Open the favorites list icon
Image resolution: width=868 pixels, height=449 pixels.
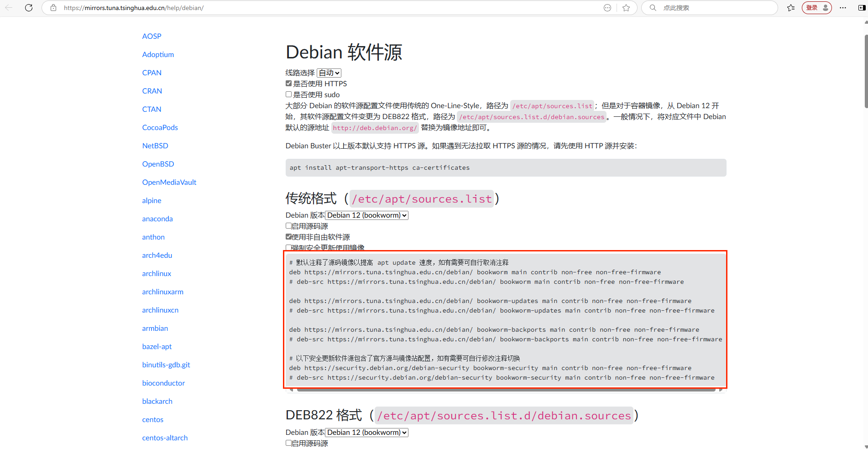[791, 8]
